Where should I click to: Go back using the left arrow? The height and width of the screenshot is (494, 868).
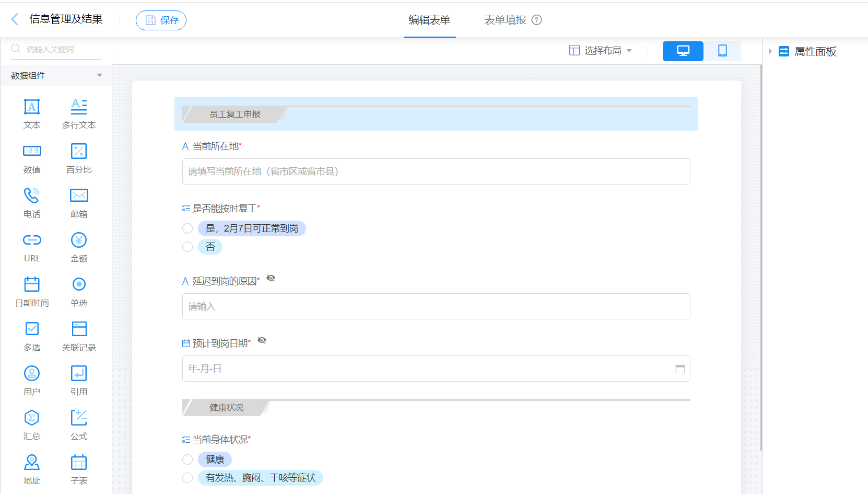(x=15, y=19)
